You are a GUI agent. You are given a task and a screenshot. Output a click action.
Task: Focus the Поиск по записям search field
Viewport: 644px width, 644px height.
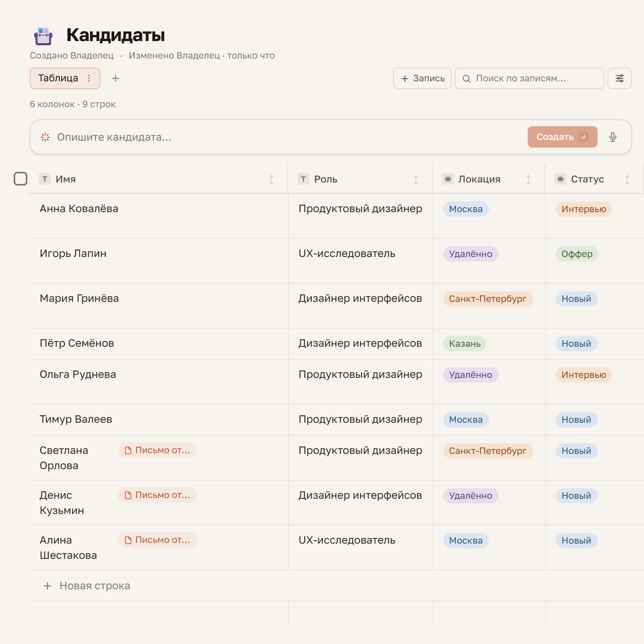point(530,78)
